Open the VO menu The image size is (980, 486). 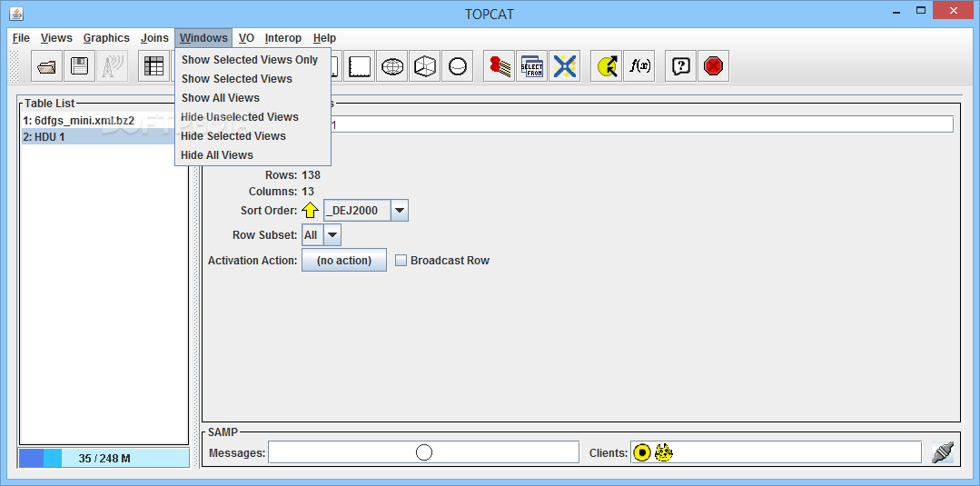[x=246, y=38]
